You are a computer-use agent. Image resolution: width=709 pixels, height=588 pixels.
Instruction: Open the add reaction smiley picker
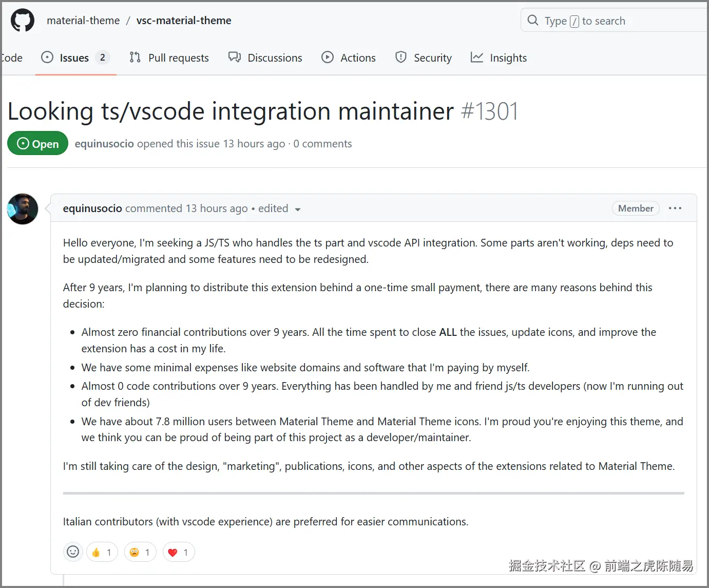(x=73, y=552)
